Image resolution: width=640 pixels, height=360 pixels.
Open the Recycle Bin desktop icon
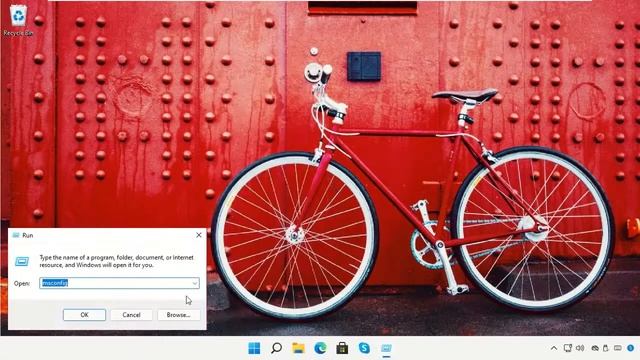click(18, 20)
